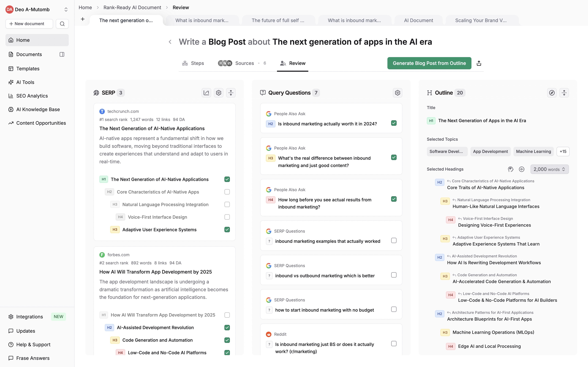Open Query Questions settings gear
Image resolution: width=588 pixels, height=367 pixels.
pyautogui.click(x=397, y=92)
